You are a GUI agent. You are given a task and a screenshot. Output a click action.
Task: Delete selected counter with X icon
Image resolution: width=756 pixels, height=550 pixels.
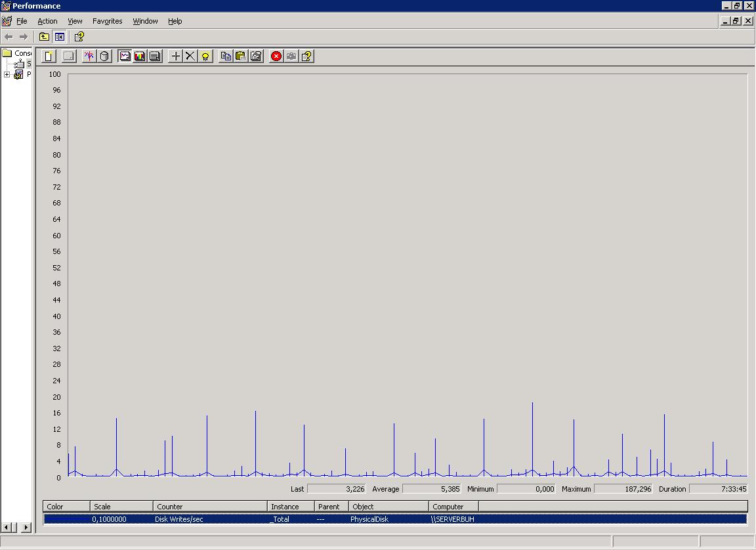(190, 56)
